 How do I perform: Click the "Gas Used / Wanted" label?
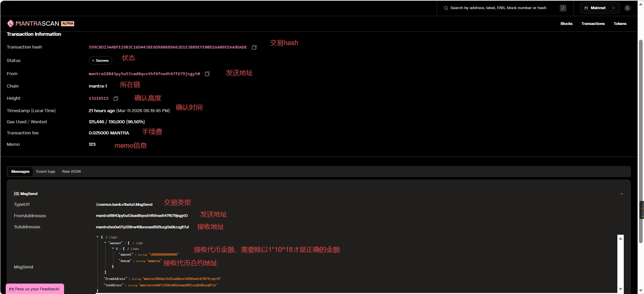pos(27,122)
